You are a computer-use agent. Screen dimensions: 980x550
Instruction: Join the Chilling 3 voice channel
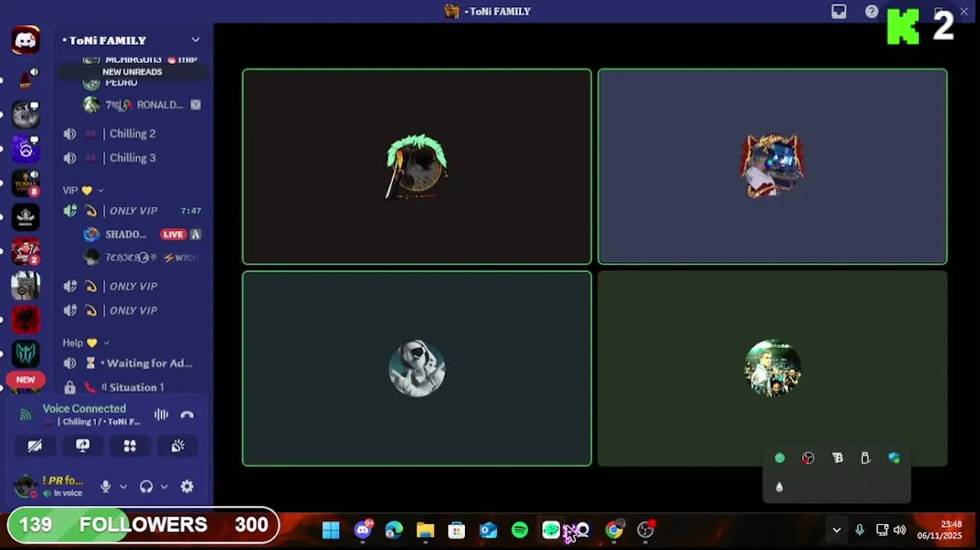[x=133, y=158]
